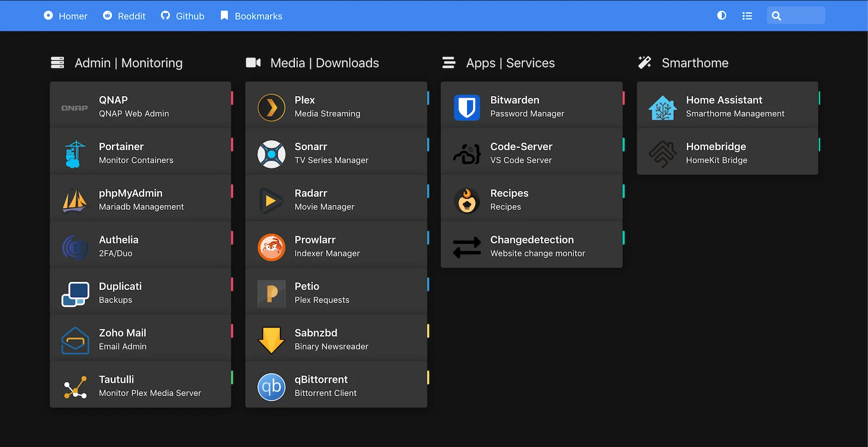Click the "HomeKit Bridge" subtitle

coord(717,161)
